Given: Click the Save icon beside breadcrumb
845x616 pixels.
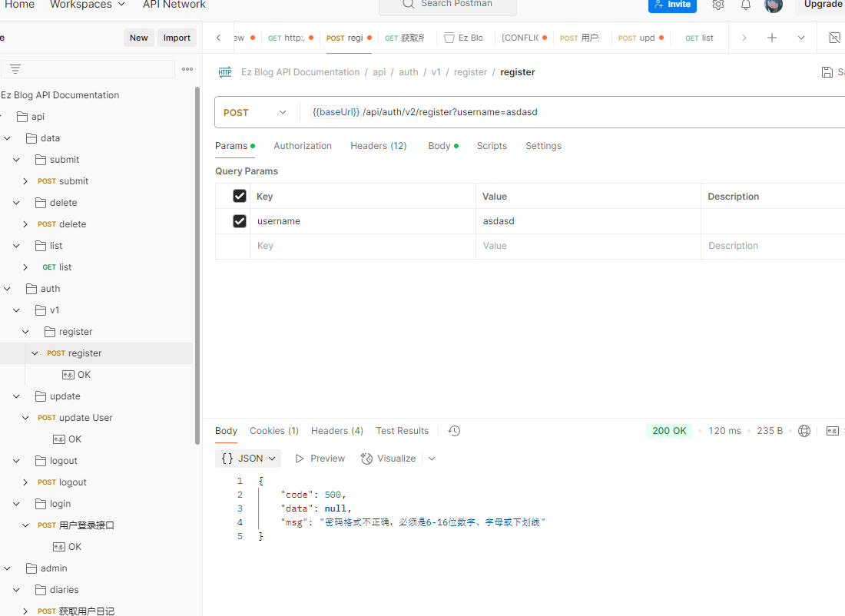Looking at the screenshot, I should (x=827, y=72).
